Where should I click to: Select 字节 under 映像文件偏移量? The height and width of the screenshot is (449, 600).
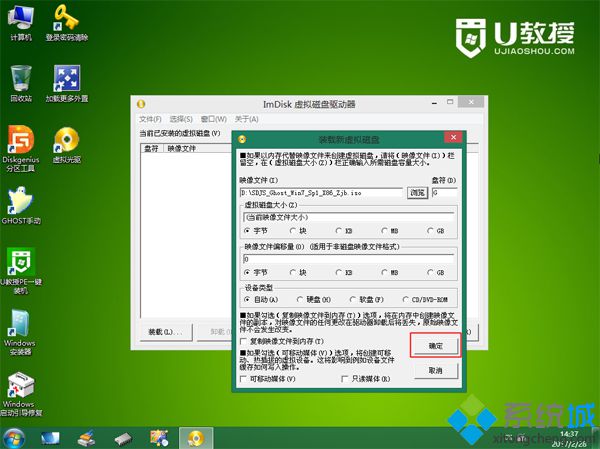[x=256, y=273]
